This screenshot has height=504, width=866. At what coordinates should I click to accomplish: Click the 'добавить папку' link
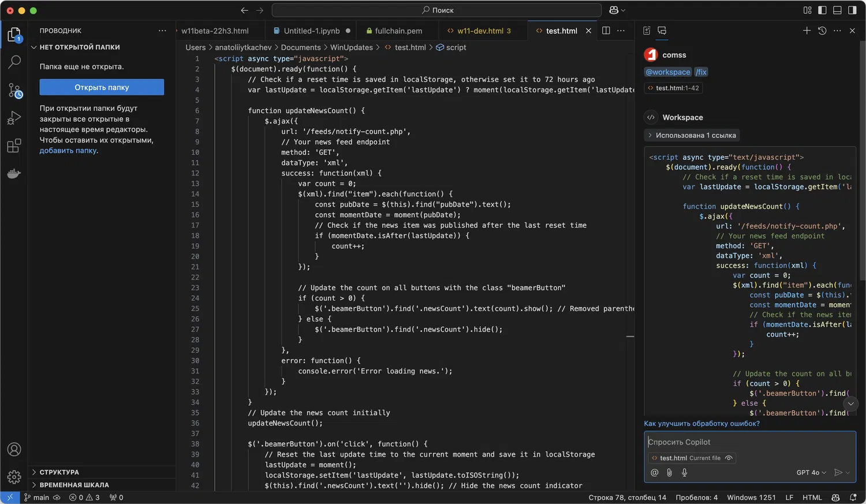pyautogui.click(x=68, y=151)
